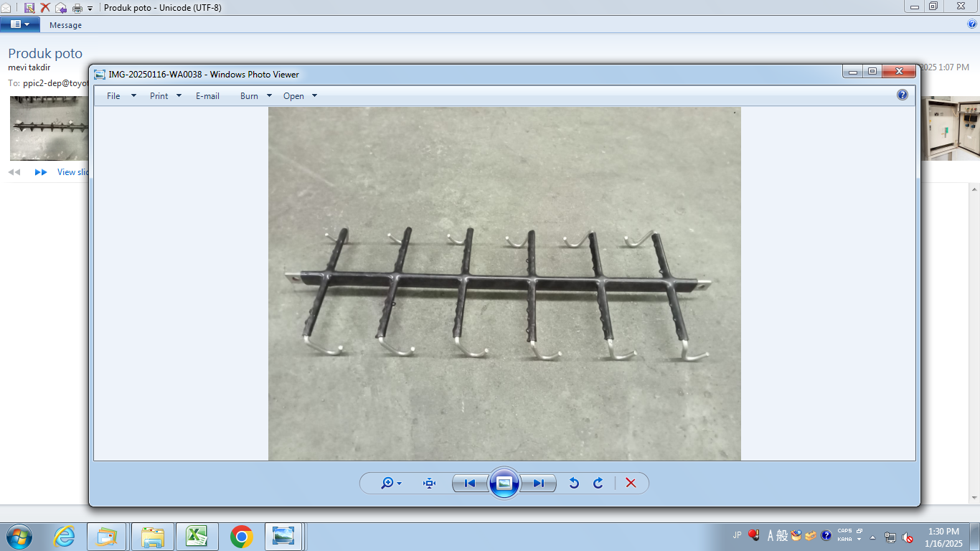
Task: Click the muted volume speaker icon
Action: 908,537
